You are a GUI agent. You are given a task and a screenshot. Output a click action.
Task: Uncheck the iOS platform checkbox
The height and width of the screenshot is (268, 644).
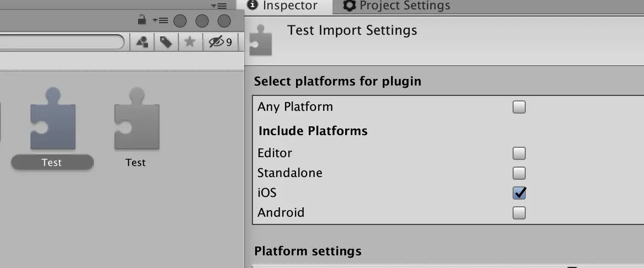(519, 193)
